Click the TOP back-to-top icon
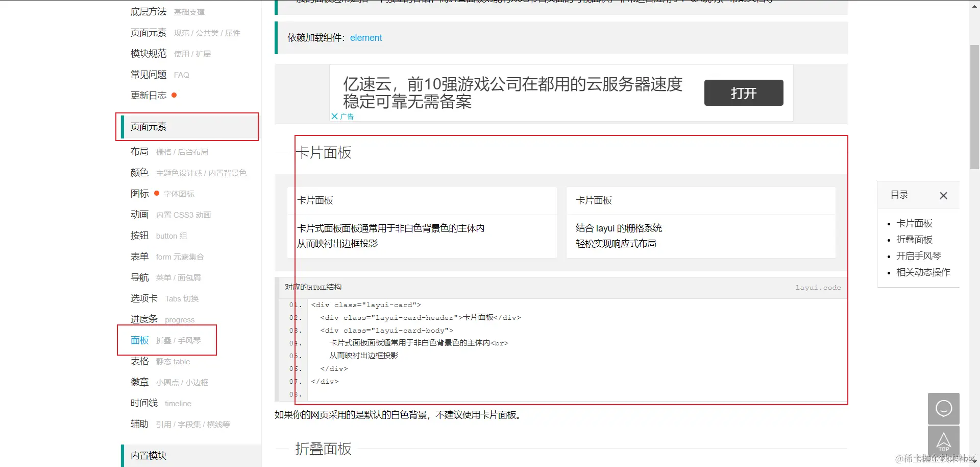This screenshot has height=467, width=980. [x=944, y=441]
